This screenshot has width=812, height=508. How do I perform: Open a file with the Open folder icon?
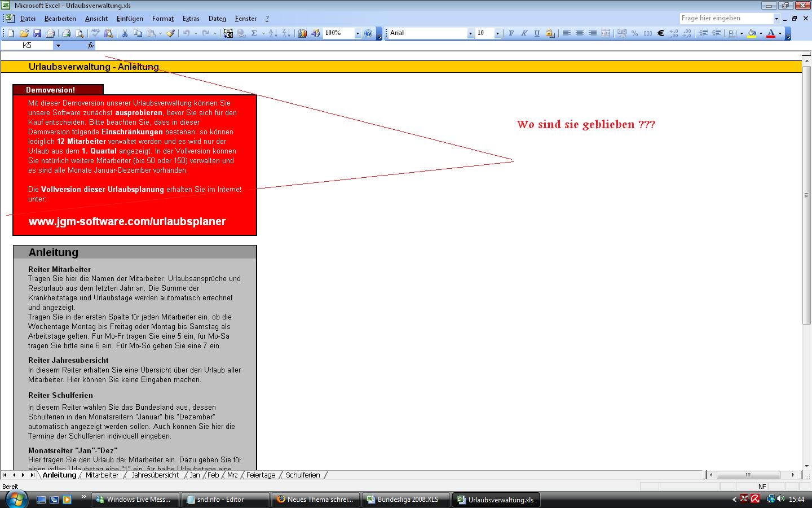pyautogui.click(x=24, y=33)
